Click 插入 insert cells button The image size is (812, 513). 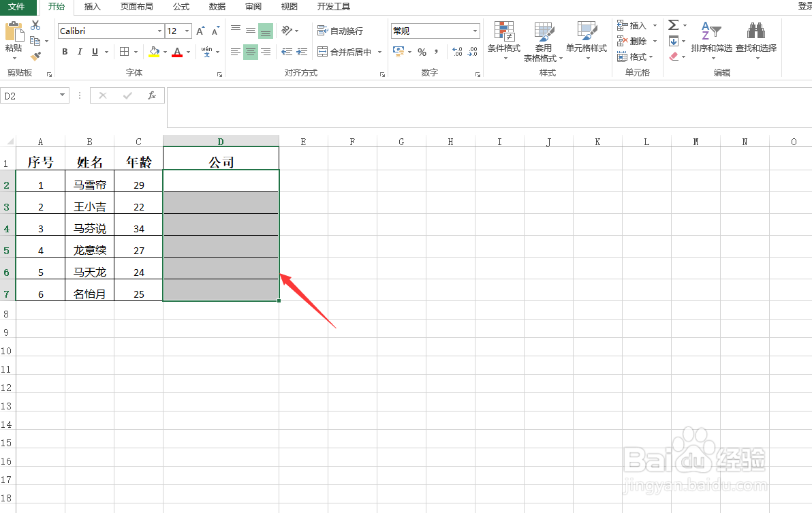[x=632, y=25]
